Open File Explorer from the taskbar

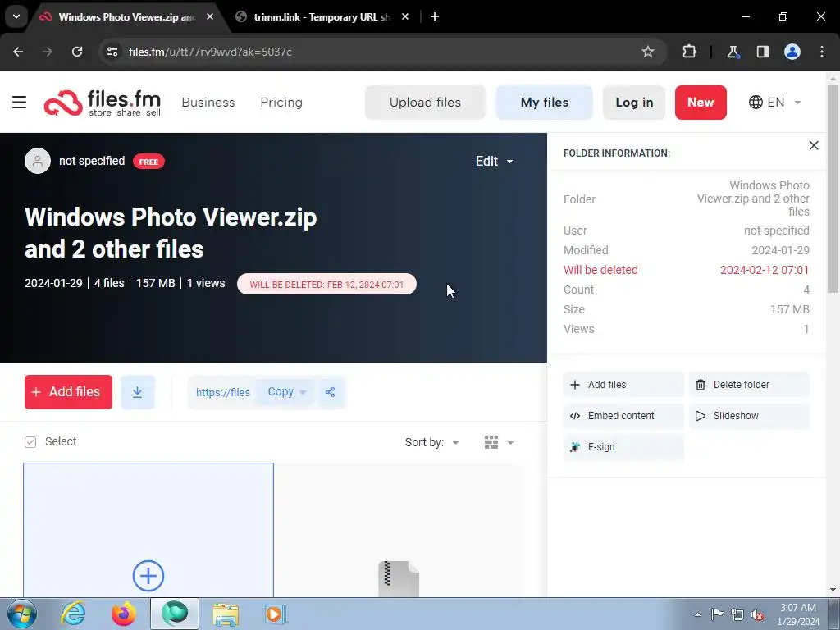pos(226,614)
